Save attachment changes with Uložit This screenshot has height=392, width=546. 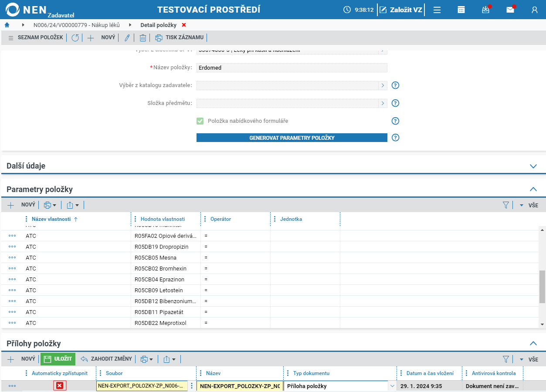click(x=58, y=359)
